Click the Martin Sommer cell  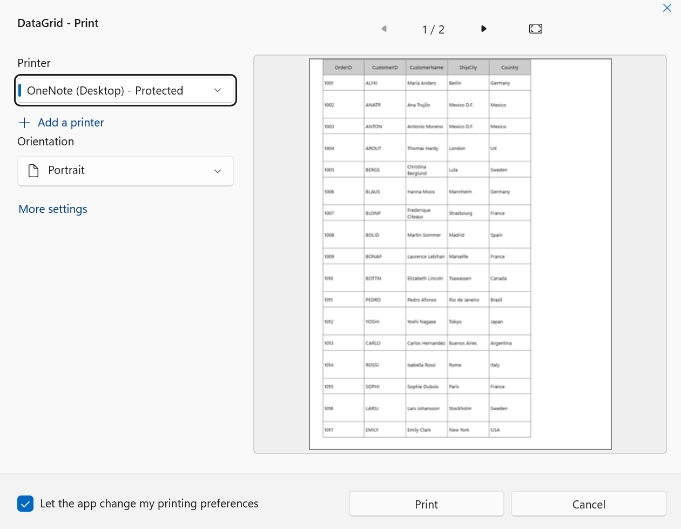click(426, 235)
